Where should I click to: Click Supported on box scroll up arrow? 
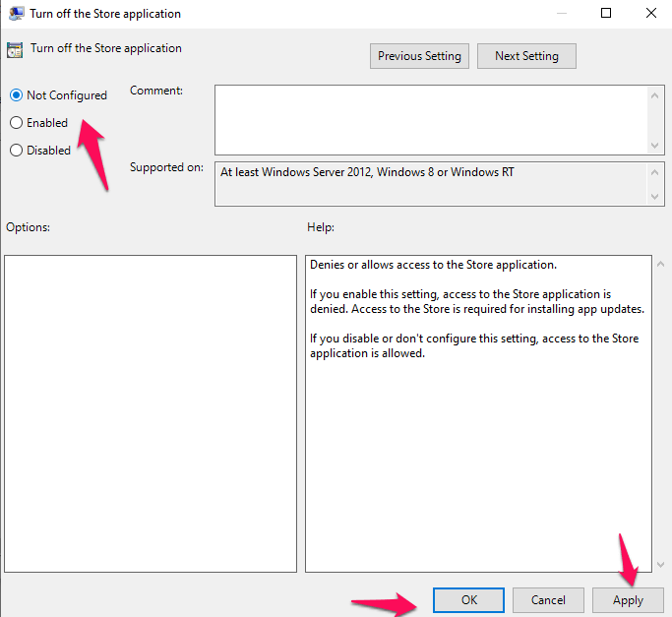[x=654, y=172]
